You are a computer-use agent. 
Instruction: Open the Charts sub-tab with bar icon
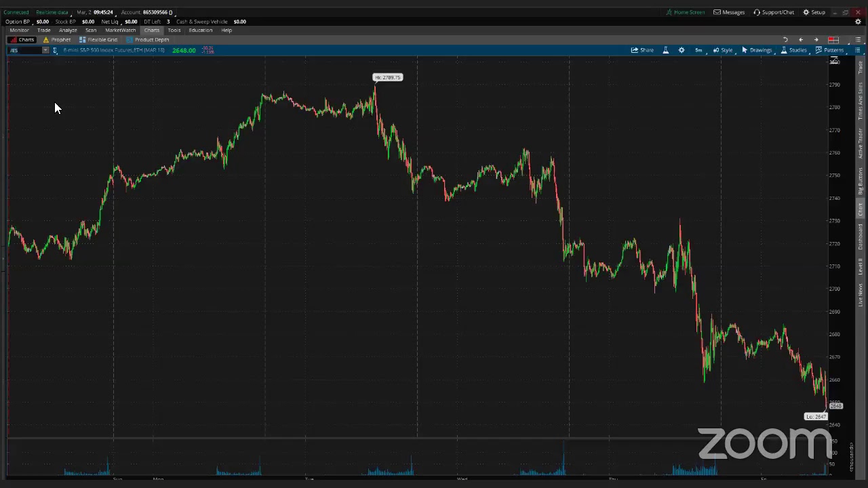coord(22,39)
